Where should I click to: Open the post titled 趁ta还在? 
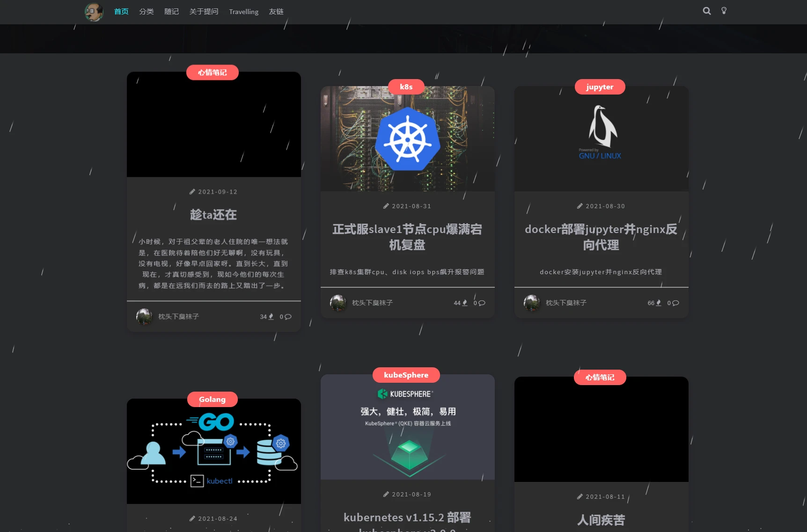pos(213,215)
